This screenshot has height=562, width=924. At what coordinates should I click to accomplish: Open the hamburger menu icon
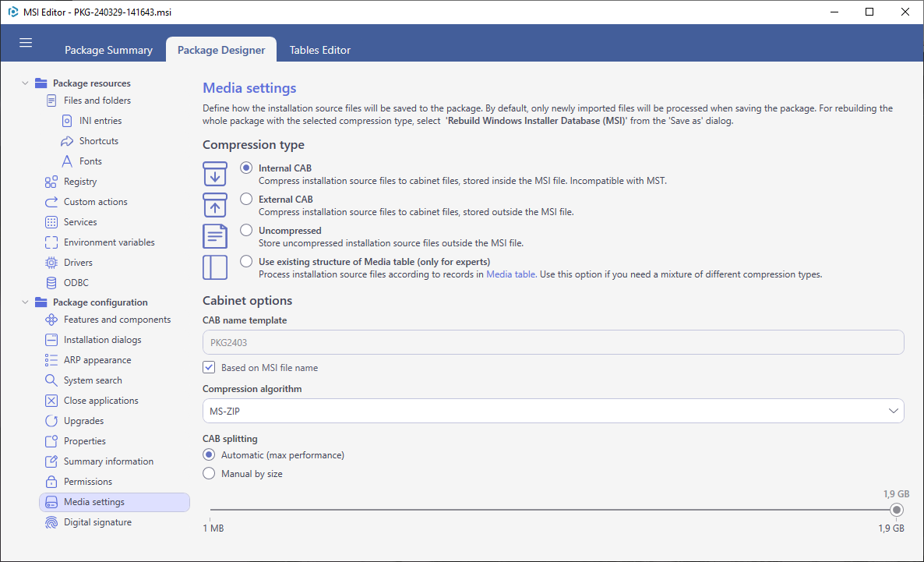tap(26, 42)
